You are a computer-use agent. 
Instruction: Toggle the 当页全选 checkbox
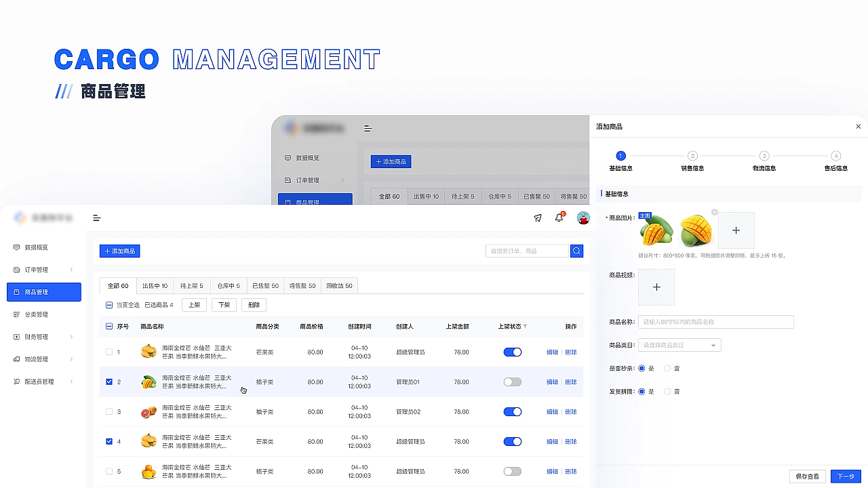(x=109, y=305)
